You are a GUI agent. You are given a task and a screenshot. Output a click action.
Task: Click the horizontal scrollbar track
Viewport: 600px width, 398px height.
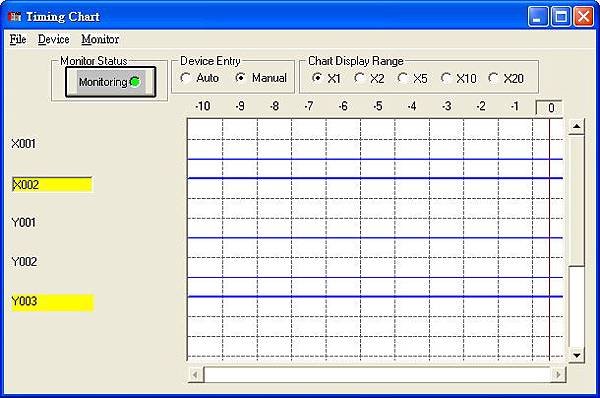377,374
